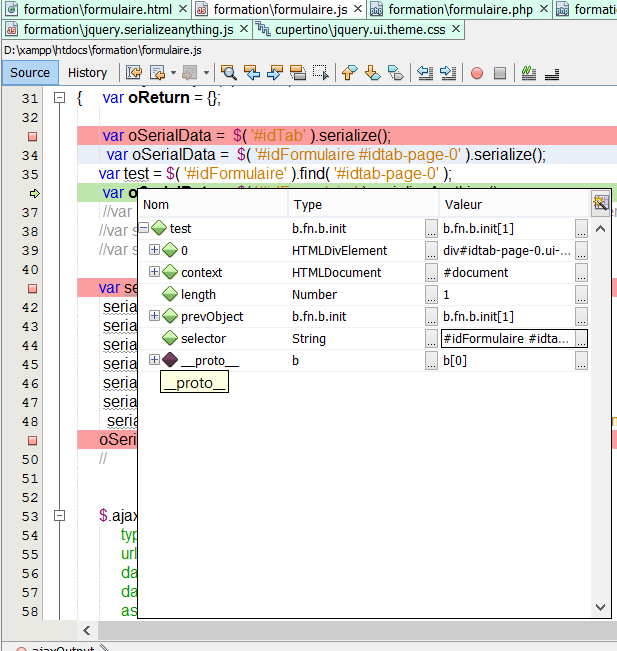The height and width of the screenshot is (651, 617).
Task: Click the navigate Forward toolbar icon
Action: [x=190, y=73]
